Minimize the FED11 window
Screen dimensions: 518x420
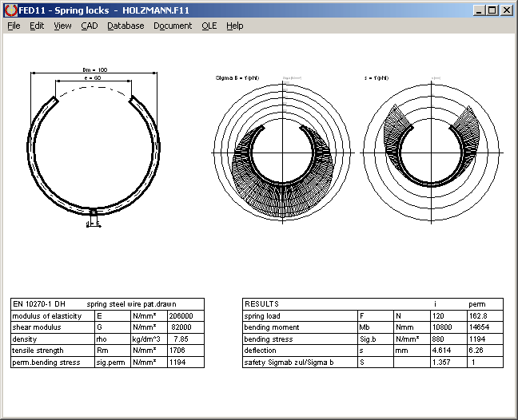479,10
